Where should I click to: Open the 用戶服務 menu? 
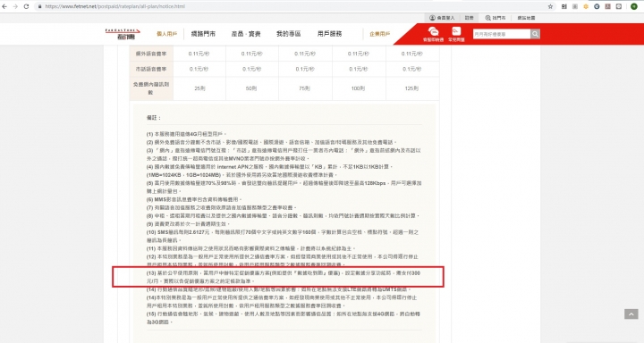[x=330, y=34]
